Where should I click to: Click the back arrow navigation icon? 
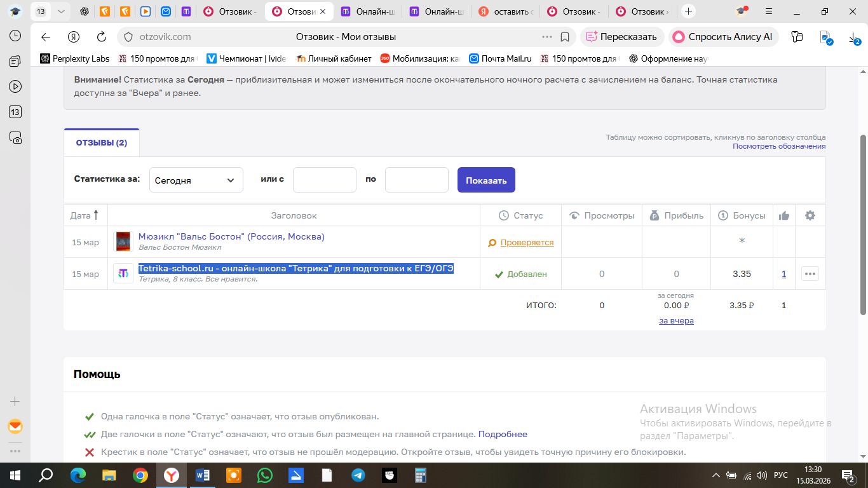pyautogui.click(x=46, y=37)
